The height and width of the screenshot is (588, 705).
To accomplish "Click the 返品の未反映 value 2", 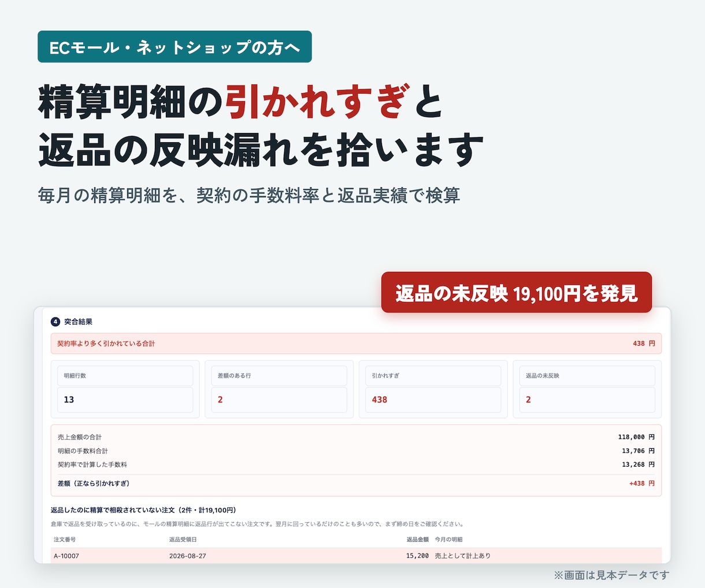I will click(x=528, y=400).
